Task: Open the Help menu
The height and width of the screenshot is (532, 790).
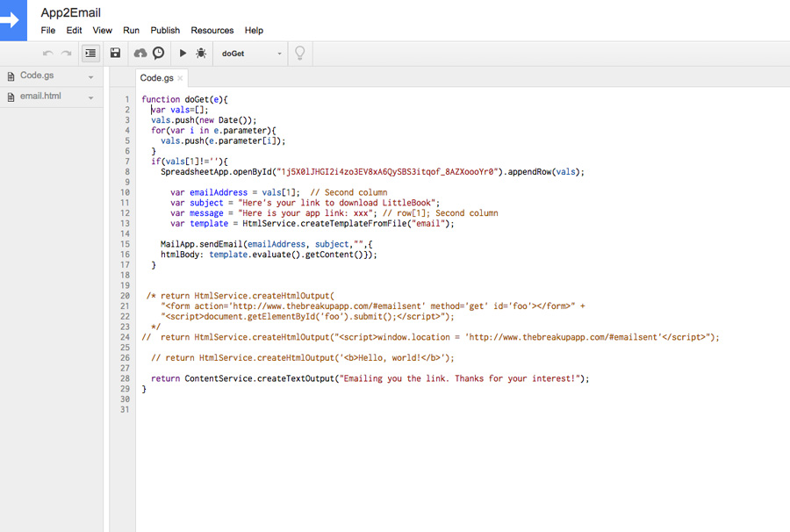Action: (254, 30)
